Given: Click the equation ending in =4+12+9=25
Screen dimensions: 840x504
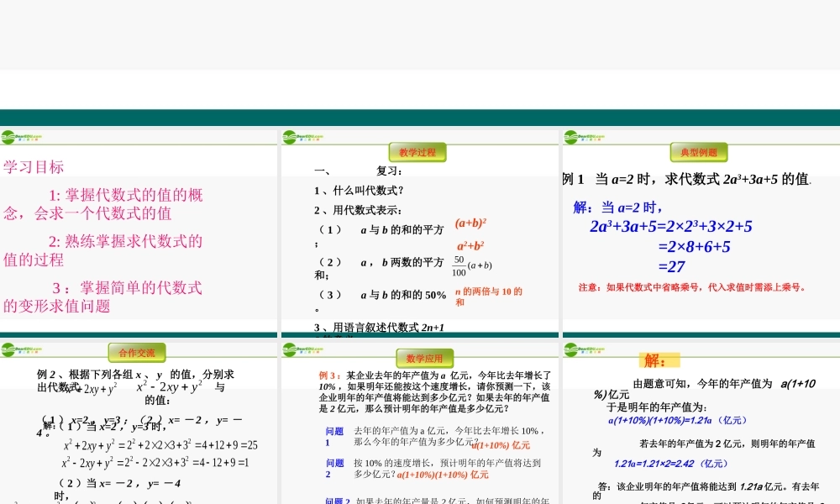Looking at the screenshot, I should click(160, 445).
